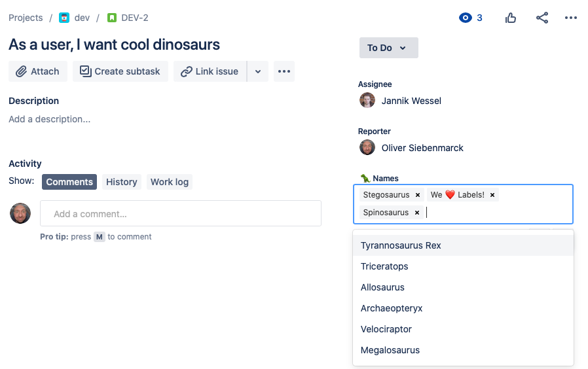Select Tyrannosaurus Rex from the dropdown

pyautogui.click(x=463, y=245)
